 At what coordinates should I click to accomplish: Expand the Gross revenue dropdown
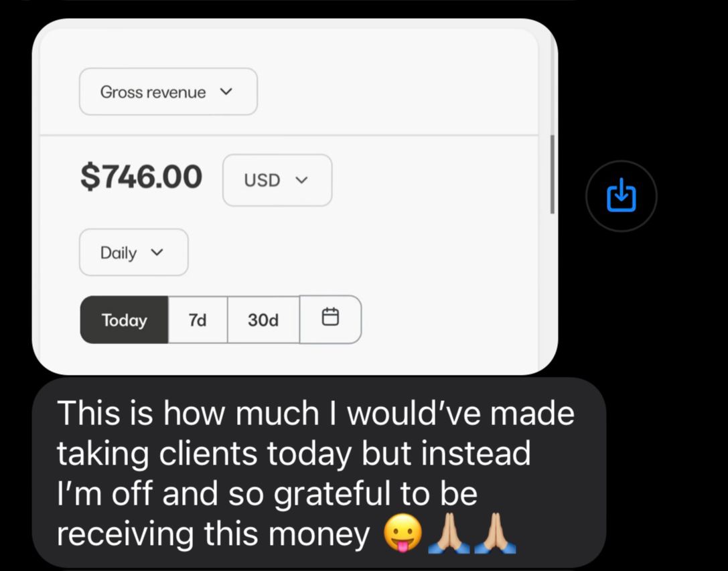coord(169,92)
